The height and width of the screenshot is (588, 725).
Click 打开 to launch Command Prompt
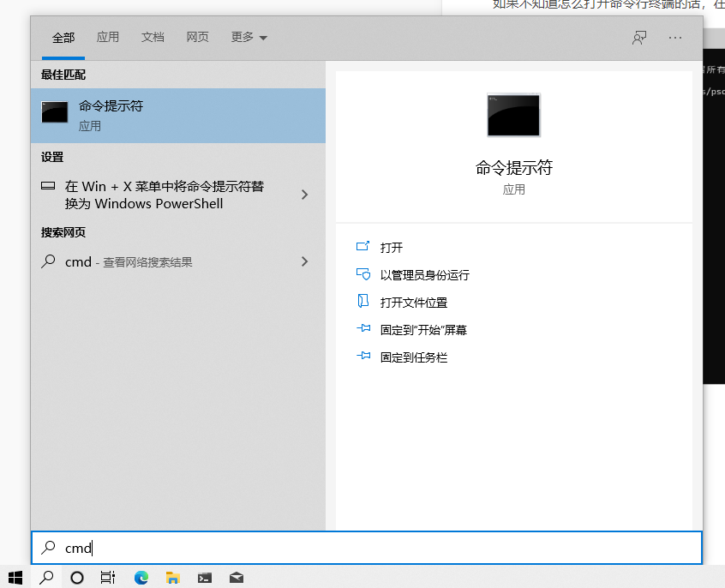[391, 248]
